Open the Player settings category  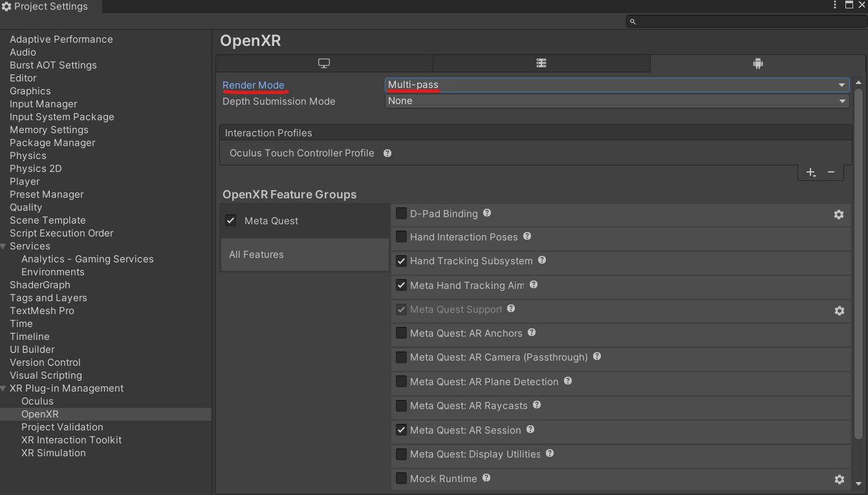[x=25, y=182]
